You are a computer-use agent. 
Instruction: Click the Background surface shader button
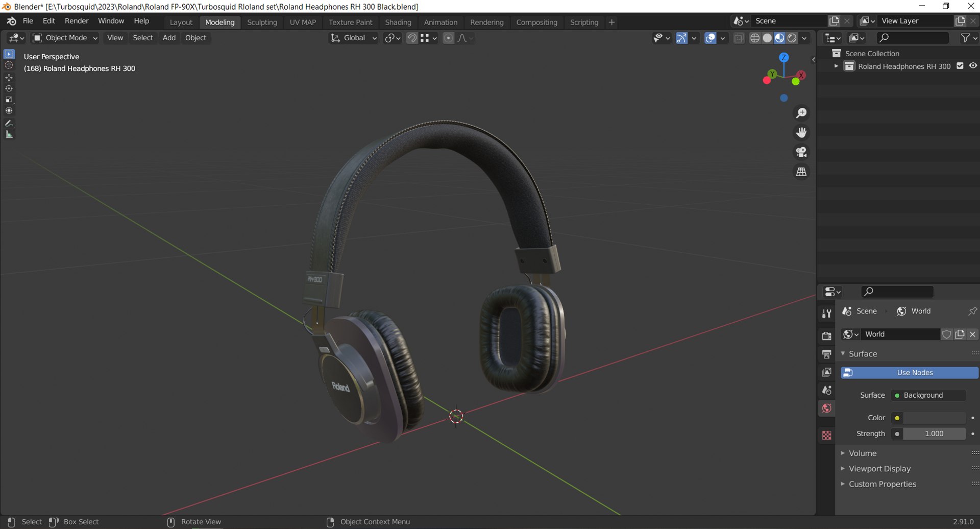928,395
